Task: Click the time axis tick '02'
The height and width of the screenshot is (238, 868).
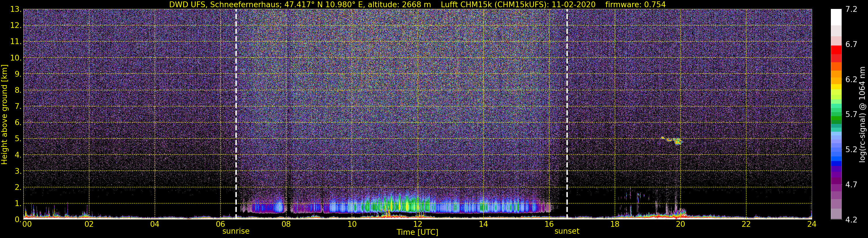Action: (x=89, y=224)
